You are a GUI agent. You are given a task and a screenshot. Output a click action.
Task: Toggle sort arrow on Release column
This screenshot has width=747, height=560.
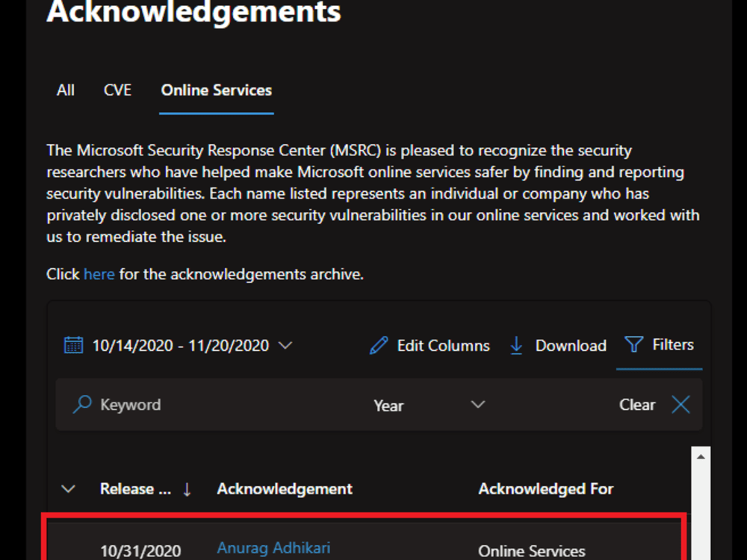pos(187,489)
